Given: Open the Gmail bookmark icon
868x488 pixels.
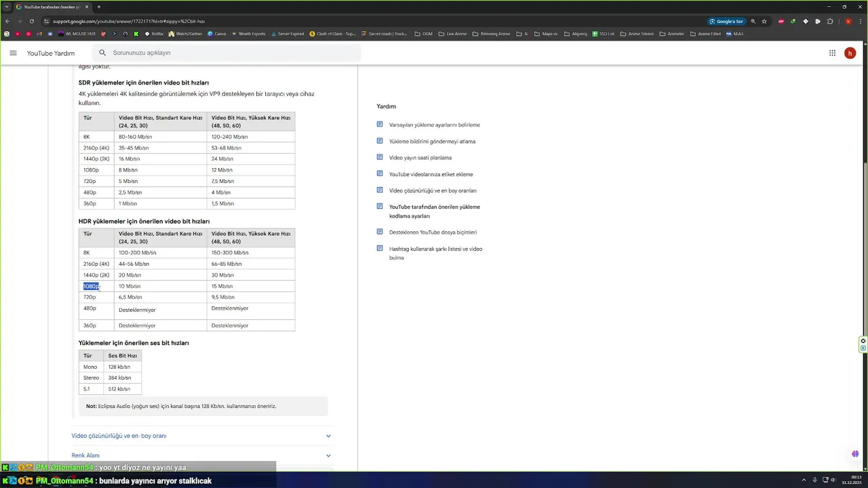Looking at the screenshot, I should click(39, 33).
